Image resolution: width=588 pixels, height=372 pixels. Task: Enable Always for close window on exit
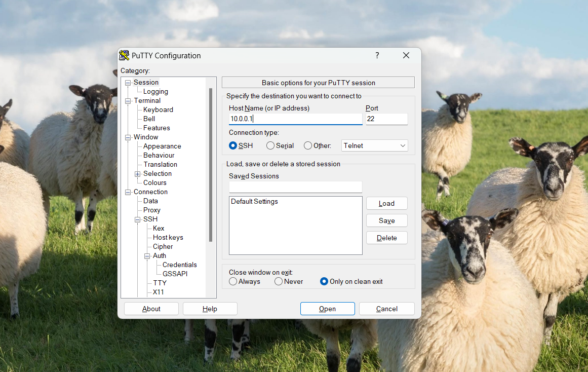233,281
